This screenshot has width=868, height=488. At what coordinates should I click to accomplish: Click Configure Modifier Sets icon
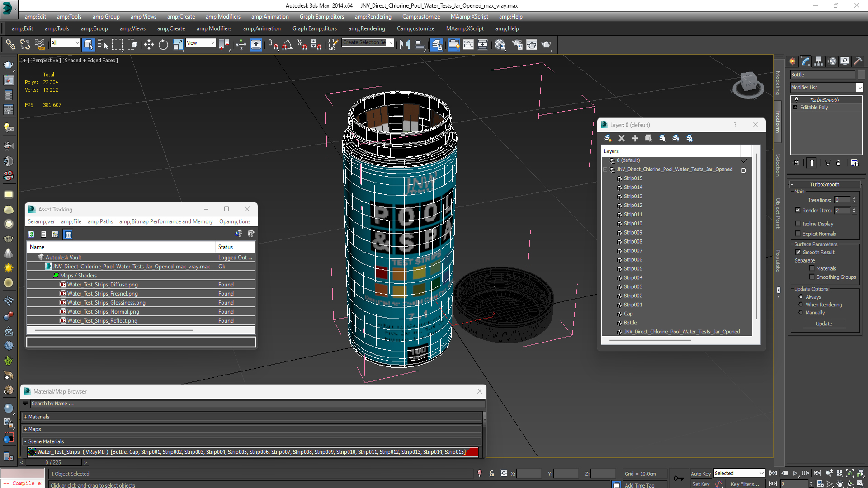tap(854, 163)
